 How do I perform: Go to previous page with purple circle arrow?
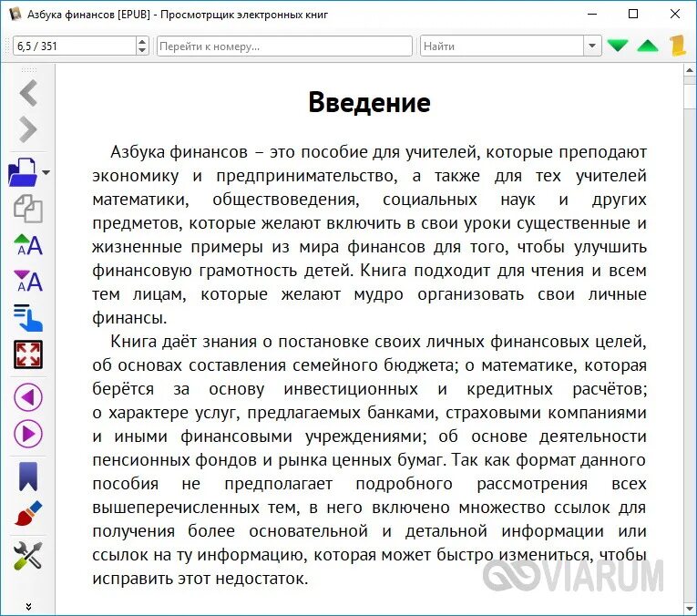(x=28, y=397)
